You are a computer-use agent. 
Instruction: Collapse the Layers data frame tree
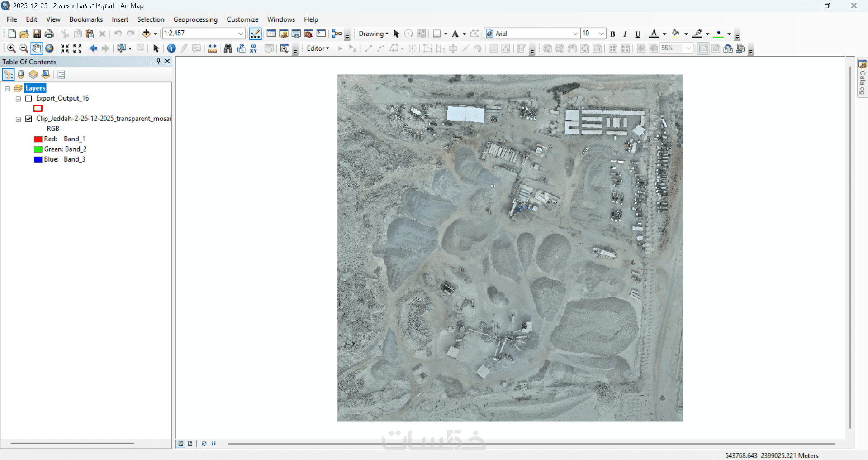(8, 89)
